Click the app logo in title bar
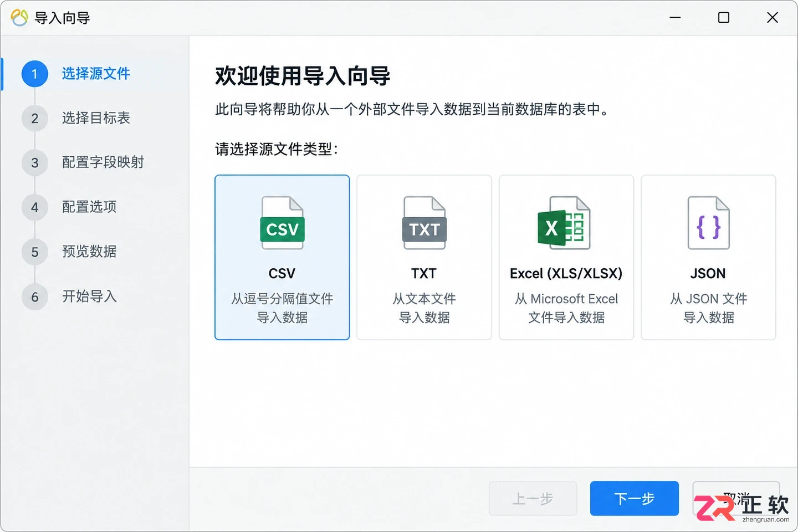798x532 pixels. tap(19, 18)
